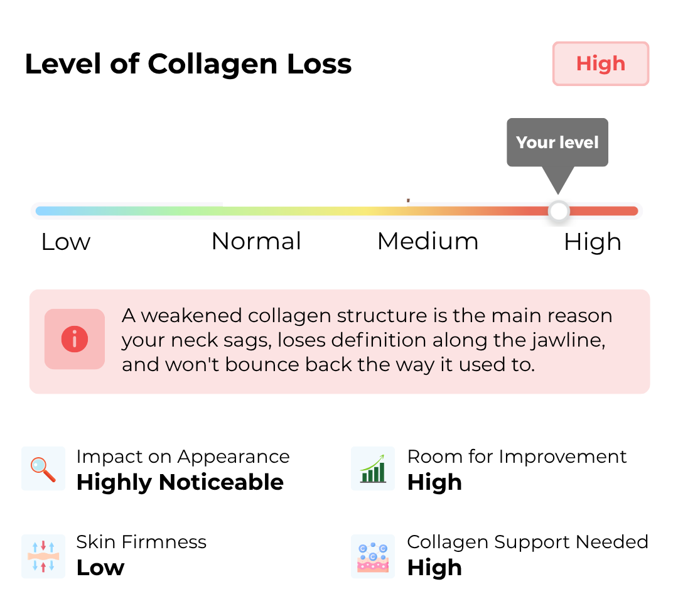The height and width of the screenshot is (616, 678).
Task: Click the white slider handle on collagen scale
Action: pyautogui.click(x=559, y=211)
